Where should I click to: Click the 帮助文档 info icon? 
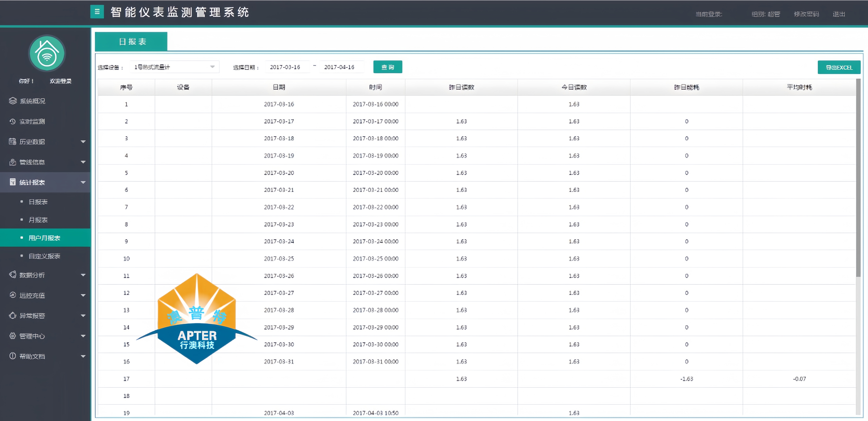tap(13, 356)
